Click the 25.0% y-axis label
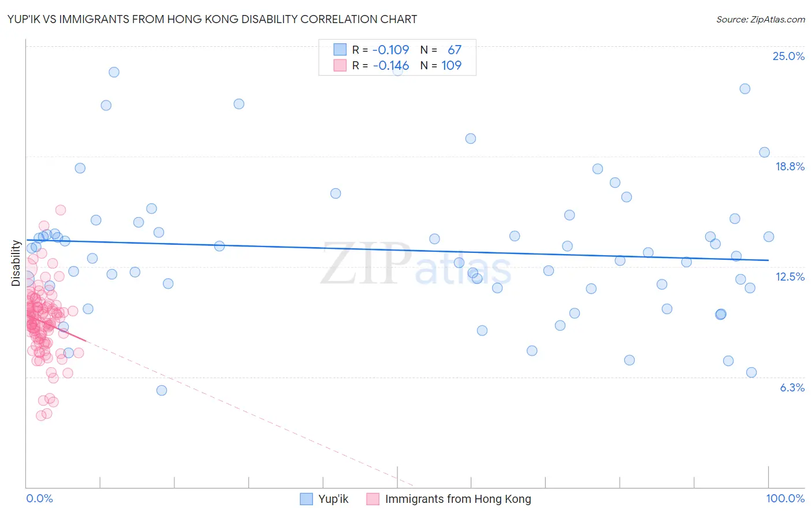Image resolution: width=812 pixels, height=515 pixels. pos(788,56)
